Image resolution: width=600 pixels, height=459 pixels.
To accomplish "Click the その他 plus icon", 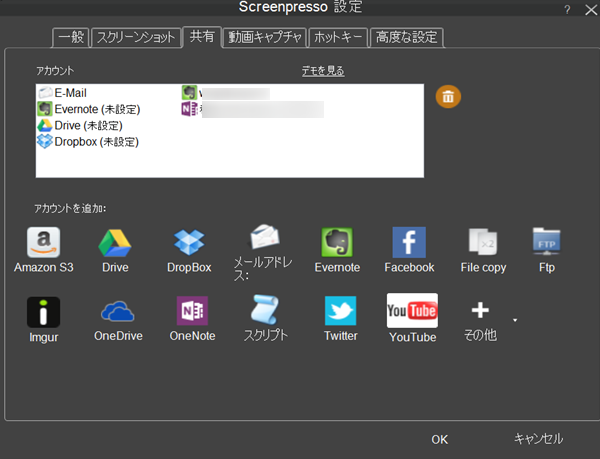I will (x=480, y=310).
